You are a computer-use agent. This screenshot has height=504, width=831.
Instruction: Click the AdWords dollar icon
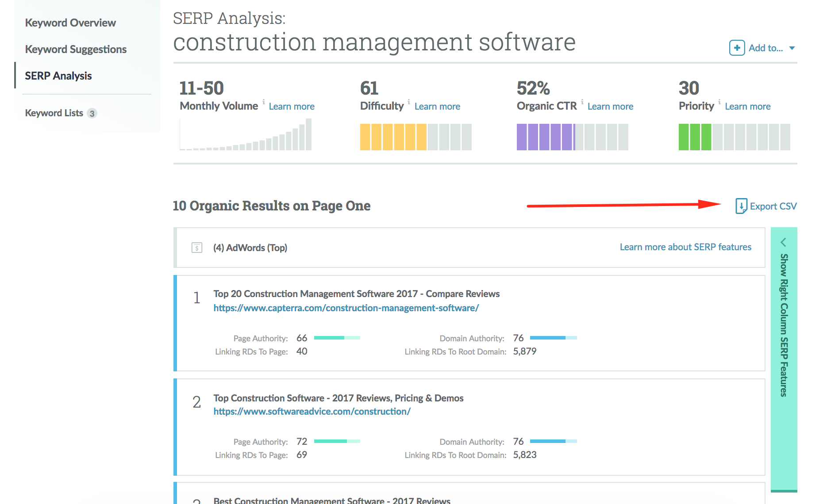pyautogui.click(x=197, y=248)
